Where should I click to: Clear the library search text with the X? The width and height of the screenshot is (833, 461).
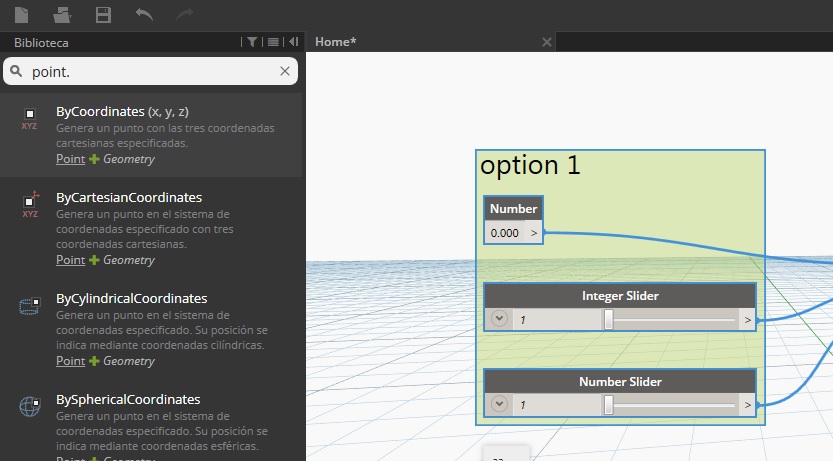285,71
